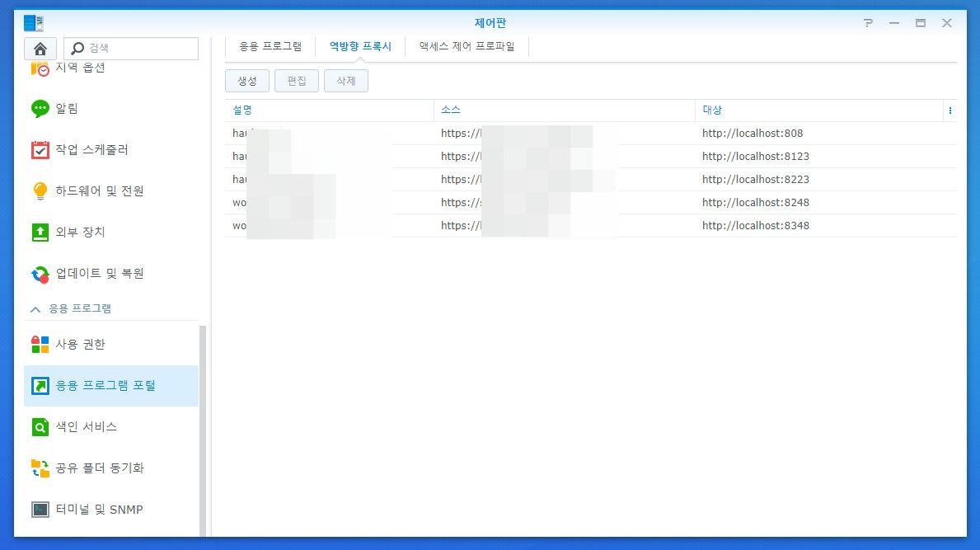Click the 삭제 button
980x550 pixels.
(x=346, y=81)
